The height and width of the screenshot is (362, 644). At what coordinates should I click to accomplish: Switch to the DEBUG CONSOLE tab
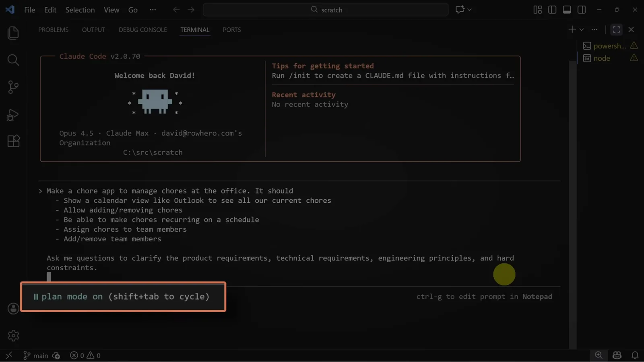pos(143,30)
